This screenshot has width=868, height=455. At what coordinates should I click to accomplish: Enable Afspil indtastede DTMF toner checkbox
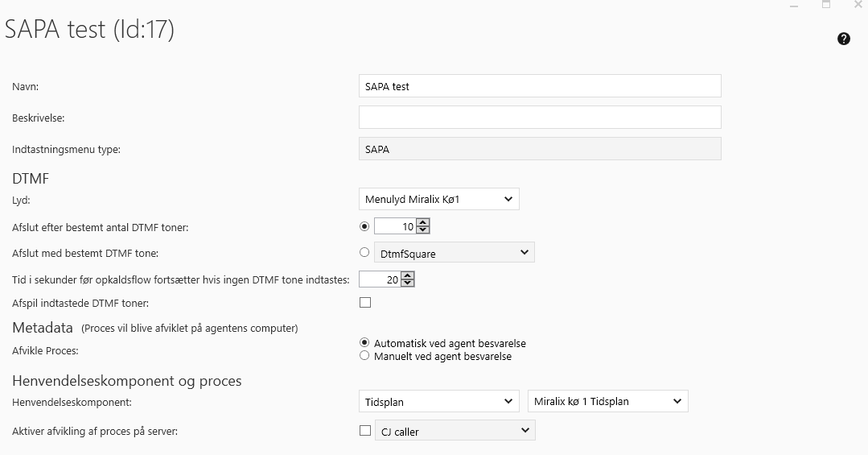coord(365,303)
